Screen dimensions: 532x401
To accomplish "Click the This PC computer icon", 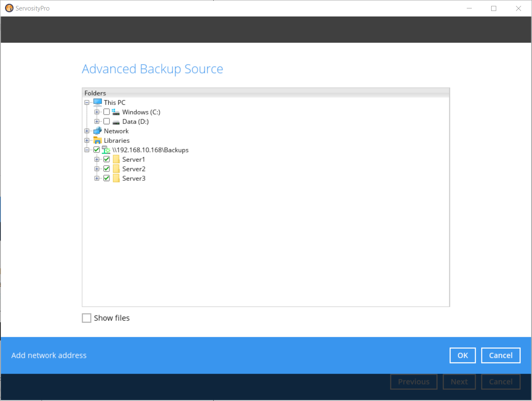I will pos(98,102).
